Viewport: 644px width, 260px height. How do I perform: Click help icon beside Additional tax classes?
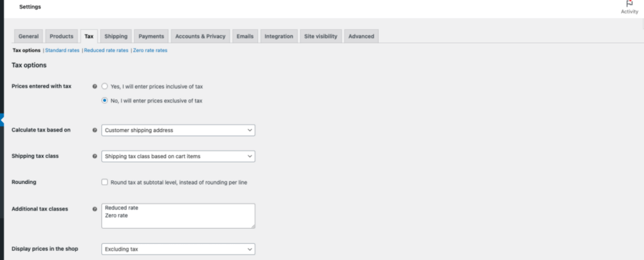(x=95, y=209)
